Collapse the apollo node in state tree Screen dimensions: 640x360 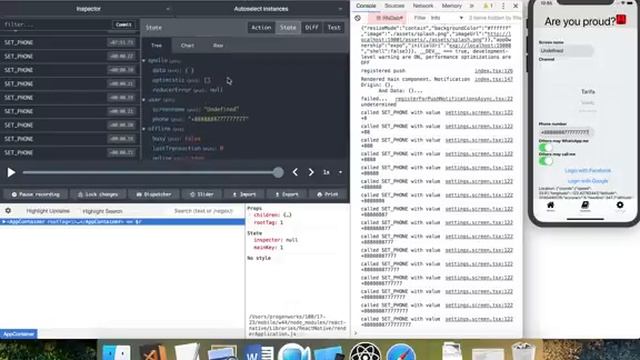tap(144, 60)
